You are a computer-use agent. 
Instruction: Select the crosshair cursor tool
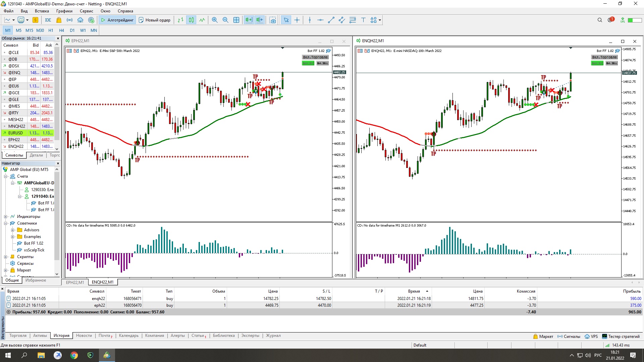pyautogui.click(x=297, y=20)
